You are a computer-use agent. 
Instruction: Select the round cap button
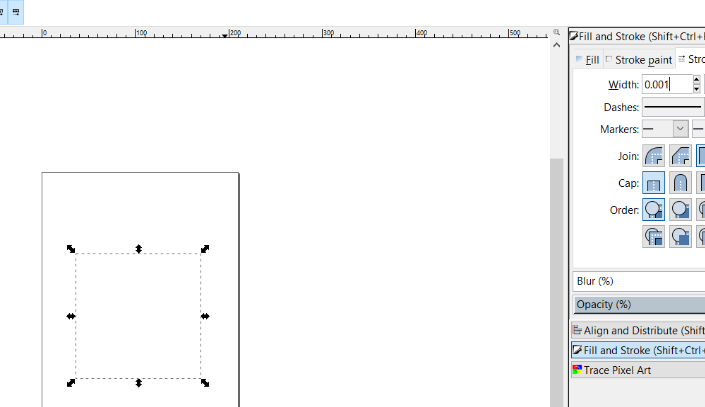pyautogui.click(x=680, y=183)
